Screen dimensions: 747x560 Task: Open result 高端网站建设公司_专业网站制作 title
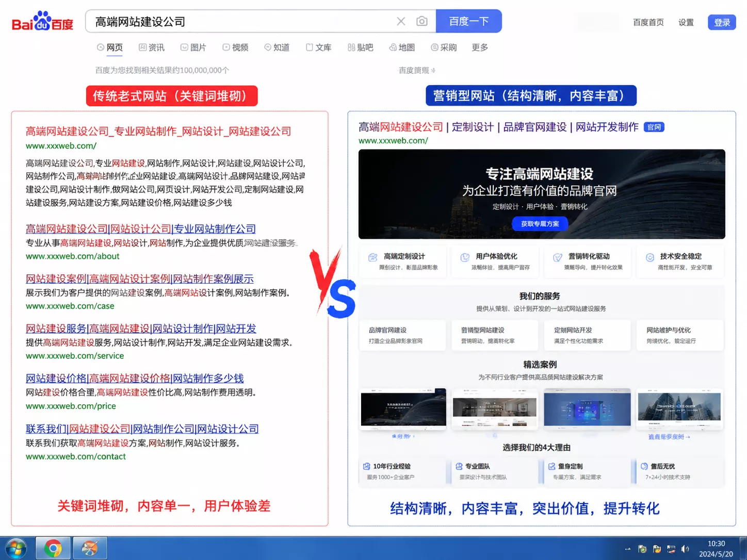click(158, 131)
